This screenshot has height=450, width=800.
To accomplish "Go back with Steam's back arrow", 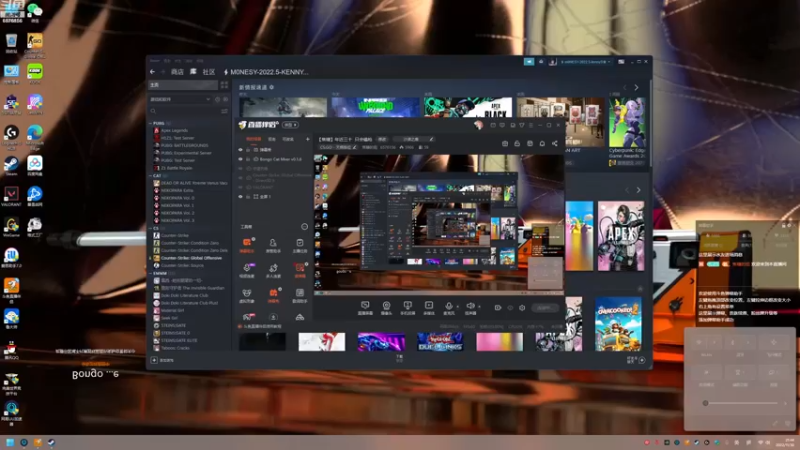I will coord(152,72).
